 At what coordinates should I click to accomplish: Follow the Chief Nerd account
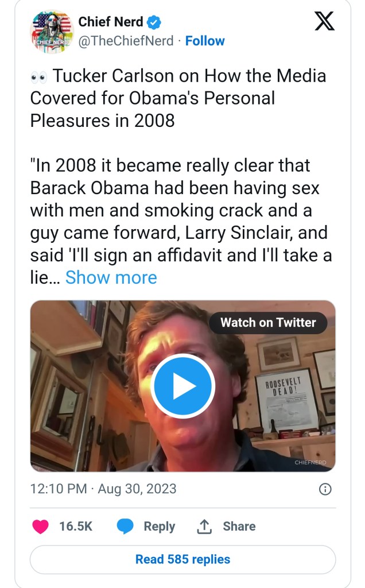pos(205,41)
